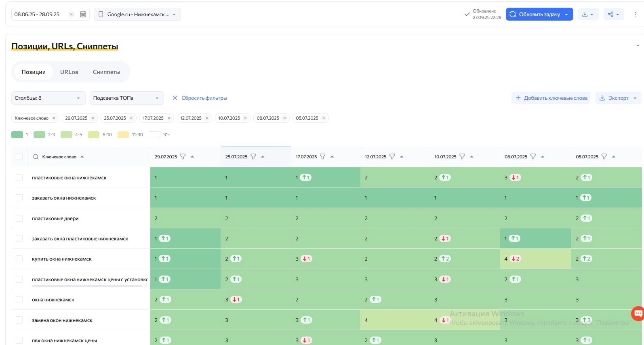Open the arrow next to Обновить задачу
Screen dimensions: 644x345
pos(566,14)
